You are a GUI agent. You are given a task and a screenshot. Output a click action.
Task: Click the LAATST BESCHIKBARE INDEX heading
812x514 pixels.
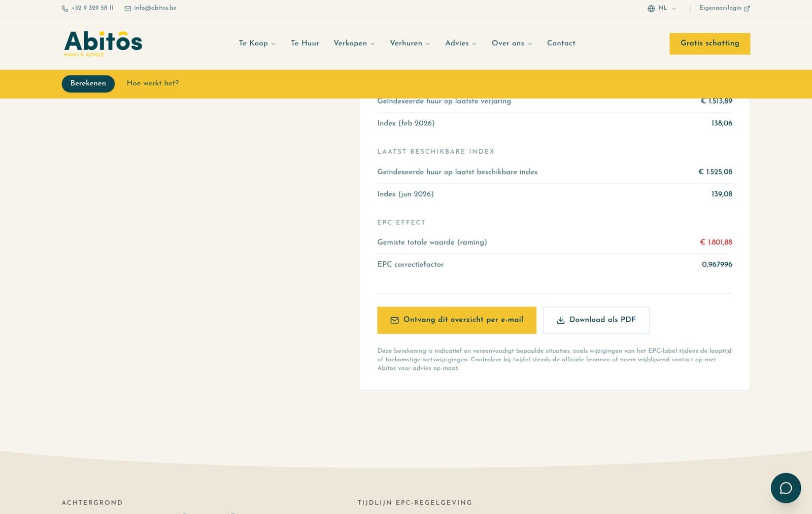[436, 152]
